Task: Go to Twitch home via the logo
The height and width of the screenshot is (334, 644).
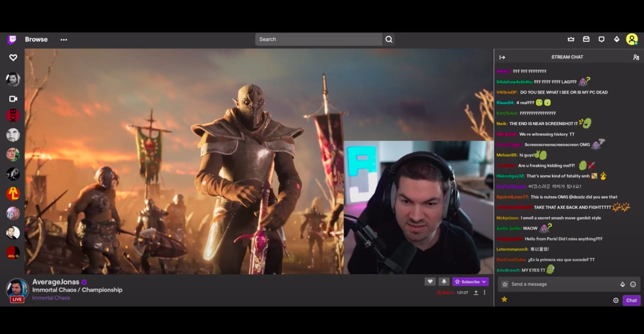Action: coord(12,40)
